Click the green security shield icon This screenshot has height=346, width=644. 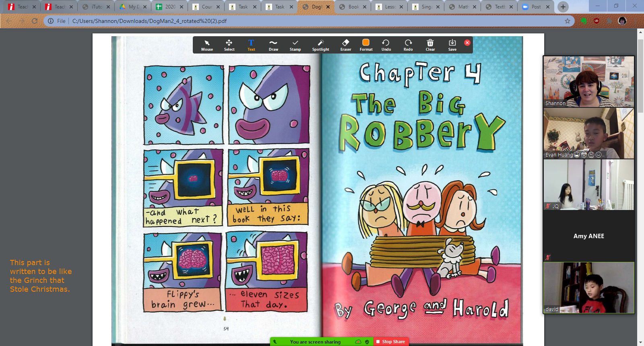point(367,342)
